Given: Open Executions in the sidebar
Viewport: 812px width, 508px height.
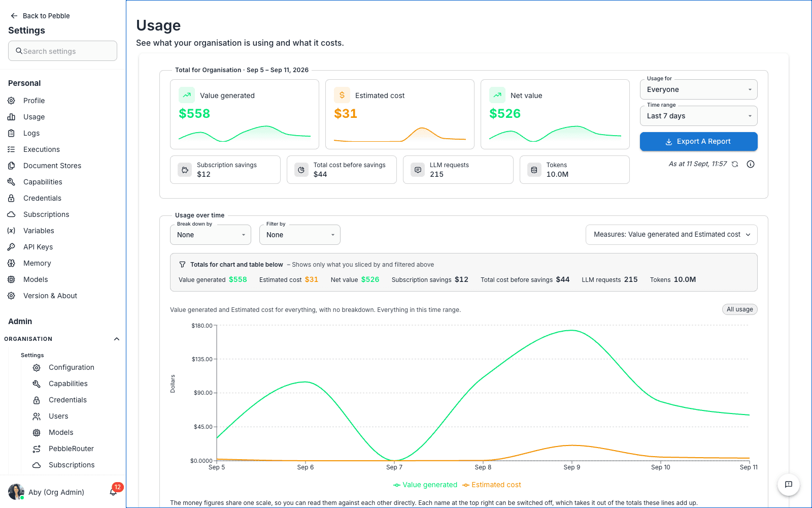Looking at the screenshot, I should [42, 149].
